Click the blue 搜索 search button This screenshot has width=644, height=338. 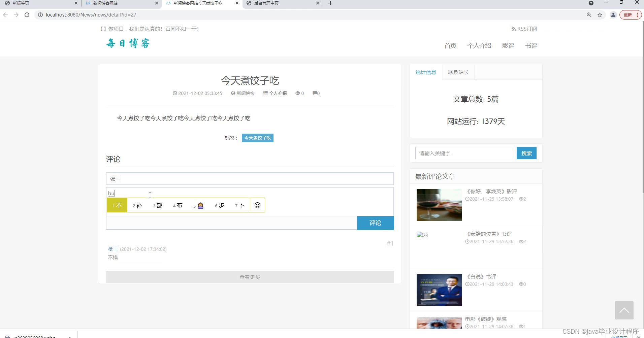[526, 153]
